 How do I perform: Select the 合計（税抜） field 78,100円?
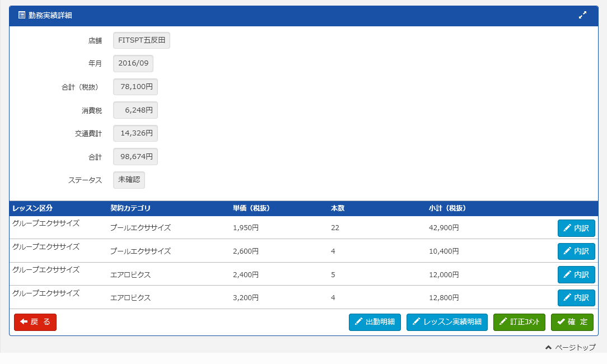coord(136,87)
